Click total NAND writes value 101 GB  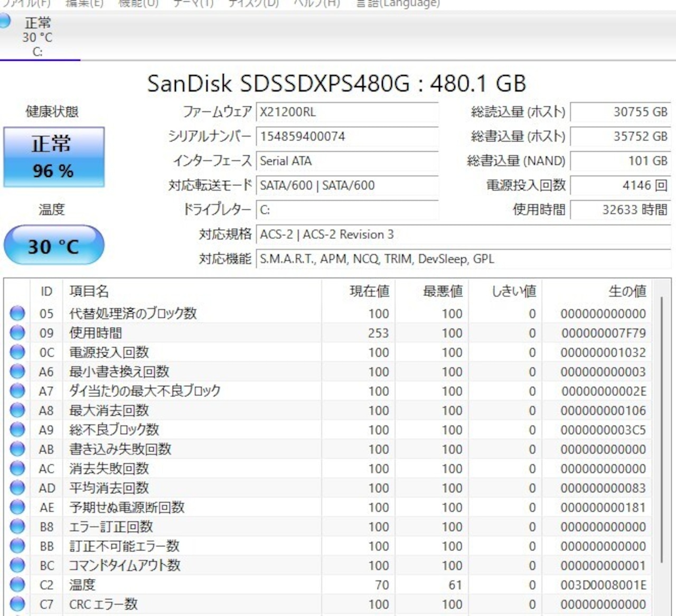(621, 161)
